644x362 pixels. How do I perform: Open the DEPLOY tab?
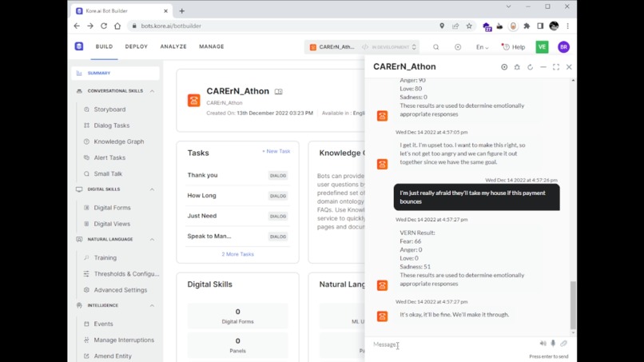click(x=137, y=47)
